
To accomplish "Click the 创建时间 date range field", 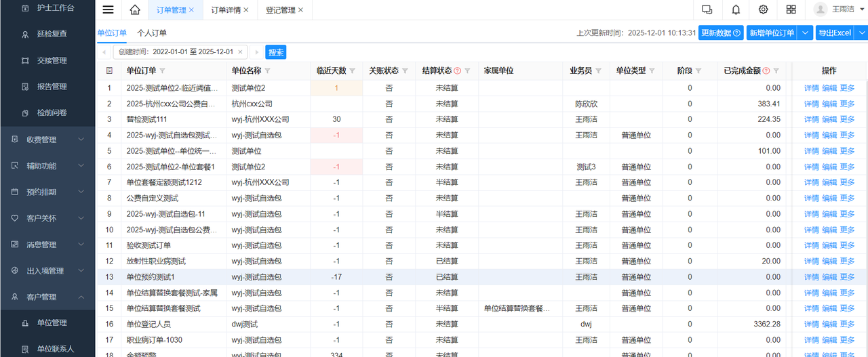I will point(176,52).
